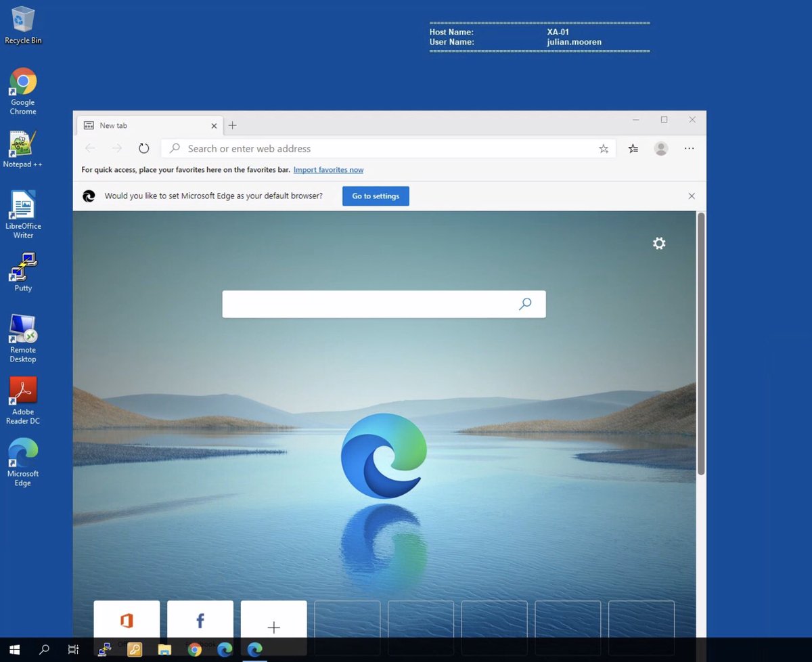This screenshot has height=662, width=812.
Task: Open LibreOffice Writer desktop shortcut
Action: pyautogui.click(x=23, y=215)
